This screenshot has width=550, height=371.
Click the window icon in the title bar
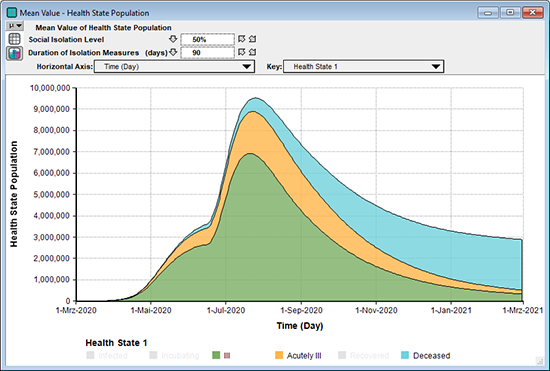[12, 13]
